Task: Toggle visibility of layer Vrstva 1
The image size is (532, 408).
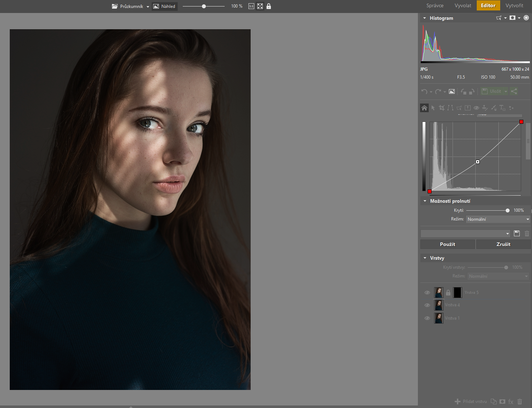Action: click(427, 318)
